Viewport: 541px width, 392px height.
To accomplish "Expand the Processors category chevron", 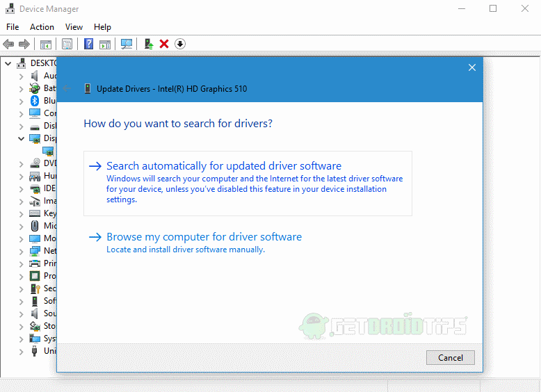I will click(x=21, y=277).
